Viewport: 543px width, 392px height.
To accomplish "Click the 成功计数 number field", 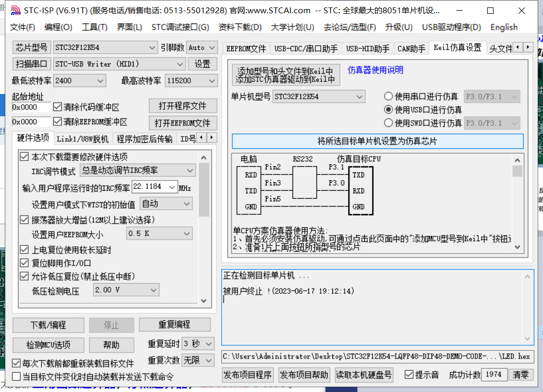I will [x=493, y=374].
